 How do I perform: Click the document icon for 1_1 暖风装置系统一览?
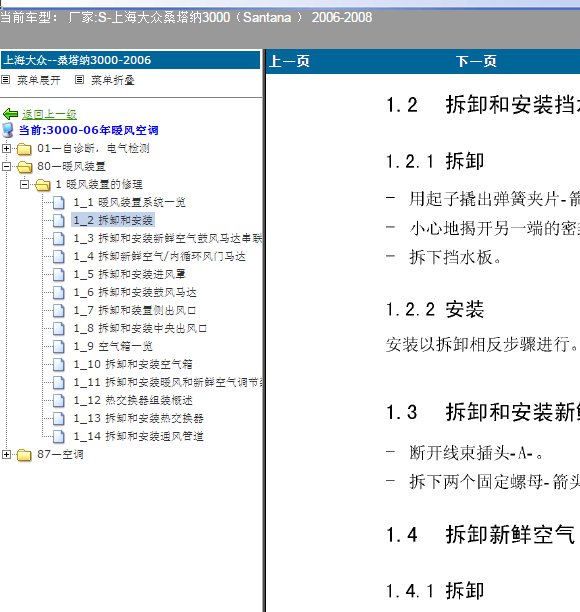[x=59, y=202]
